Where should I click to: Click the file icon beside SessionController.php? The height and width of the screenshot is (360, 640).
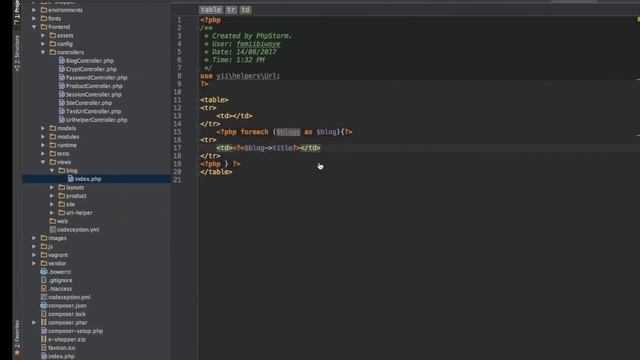tap(62, 94)
